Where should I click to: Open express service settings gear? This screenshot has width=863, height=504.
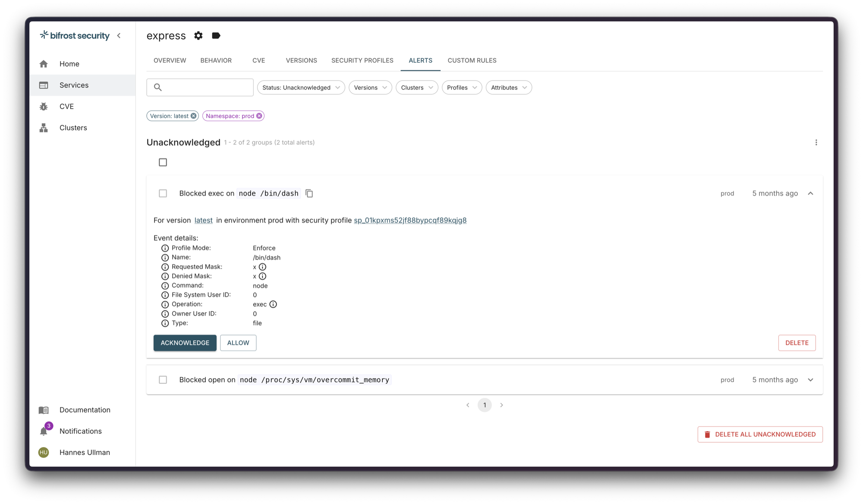(198, 36)
